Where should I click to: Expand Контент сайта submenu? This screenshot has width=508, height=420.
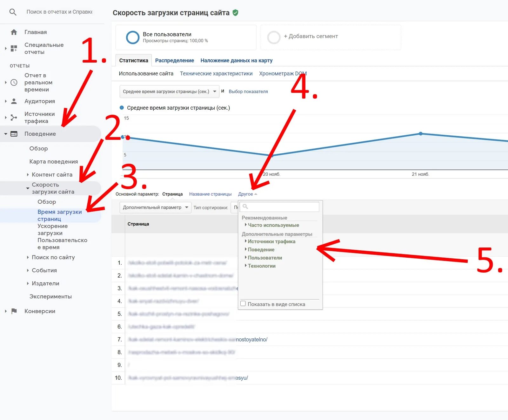tap(28, 175)
